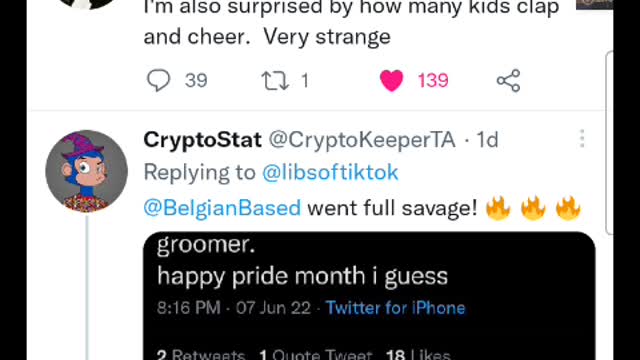
Task: Click the scrollbar at right edge
Action: tap(609, 143)
